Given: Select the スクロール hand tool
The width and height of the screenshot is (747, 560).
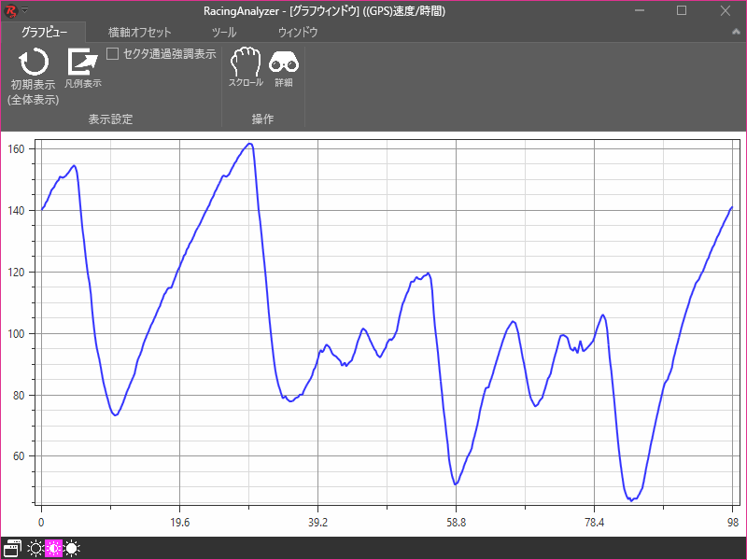Looking at the screenshot, I should tap(246, 62).
